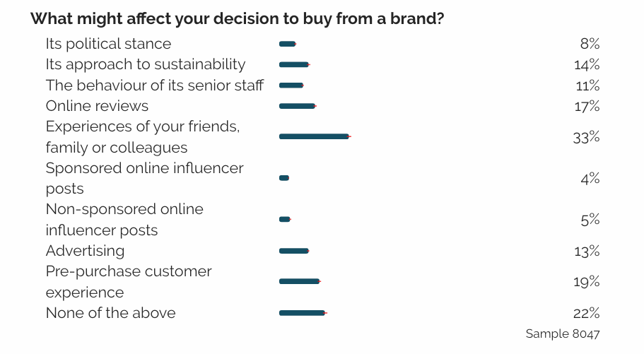Click the 'Sample 8047' footnote text
This screenshot has height=354, width=644.
563,334
